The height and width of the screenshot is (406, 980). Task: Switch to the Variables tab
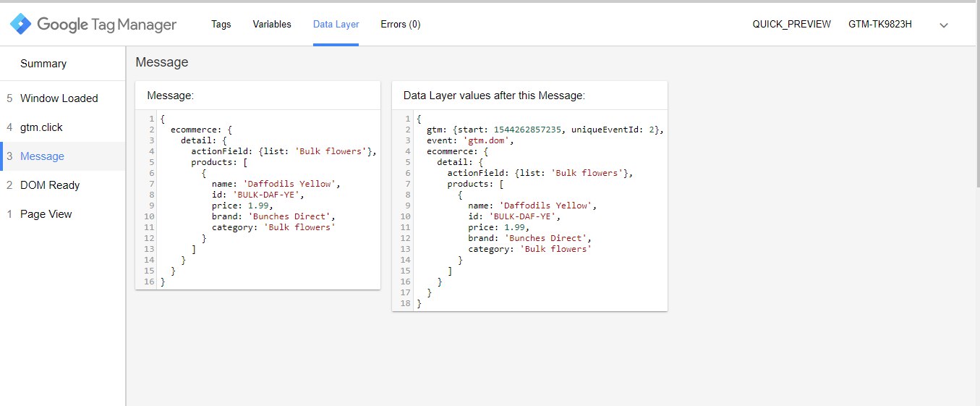click(x=272, y=24)
